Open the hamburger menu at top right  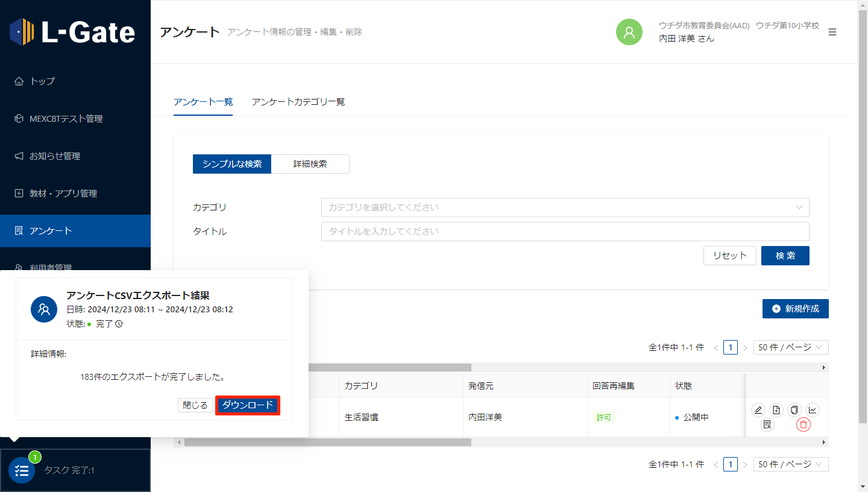832,32
